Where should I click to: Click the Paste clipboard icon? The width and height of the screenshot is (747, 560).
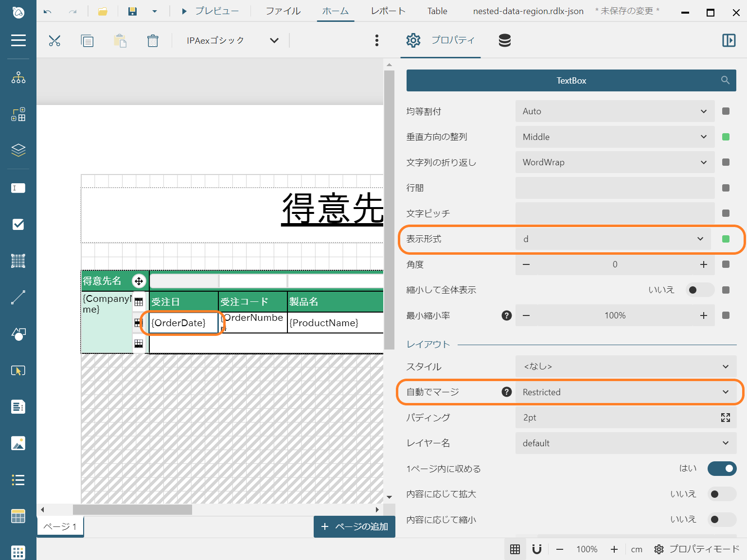coord(120,40)
